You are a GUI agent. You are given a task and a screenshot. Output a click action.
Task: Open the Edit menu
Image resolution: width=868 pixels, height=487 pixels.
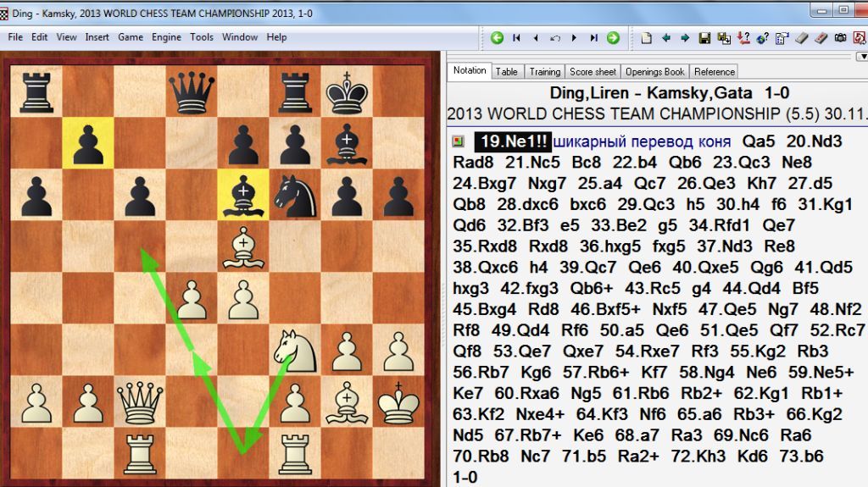pyautogui.click(x=39, y=37)
